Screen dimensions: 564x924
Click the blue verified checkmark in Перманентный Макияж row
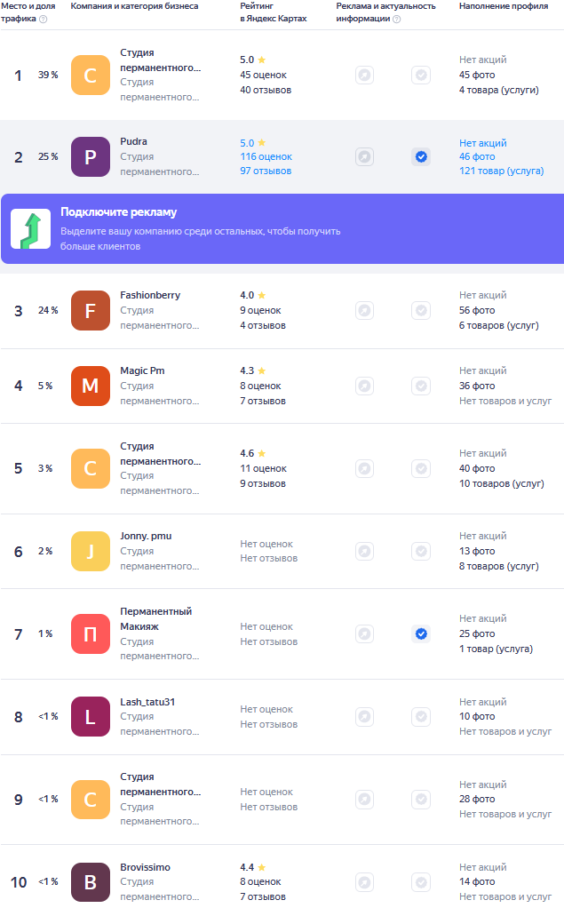click(421, 634)
